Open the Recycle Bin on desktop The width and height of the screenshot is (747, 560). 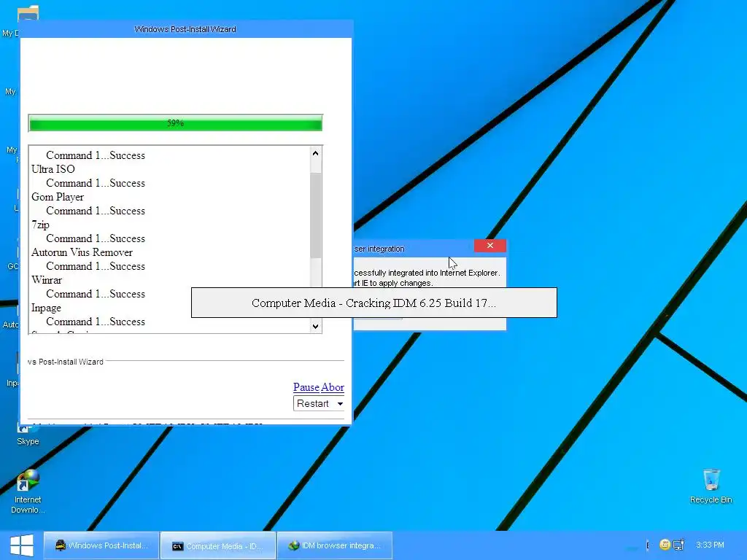coord(711,486)
